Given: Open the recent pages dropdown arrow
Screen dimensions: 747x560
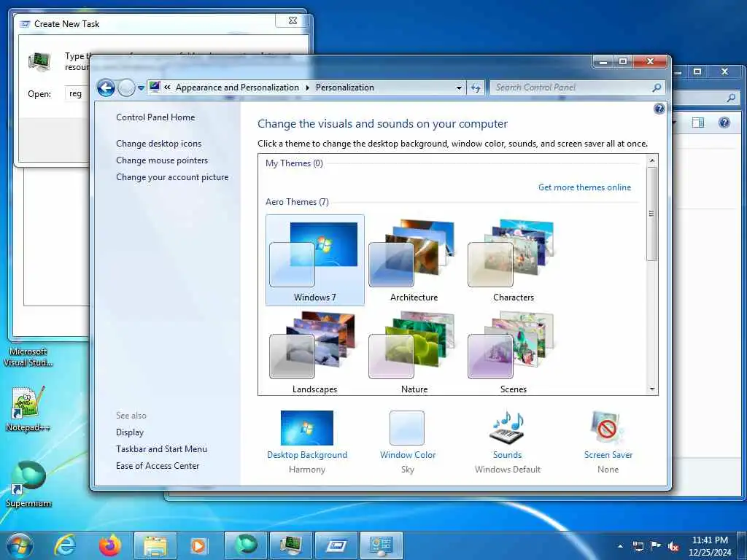Looking at the screenshot, I should coord(141,88).
